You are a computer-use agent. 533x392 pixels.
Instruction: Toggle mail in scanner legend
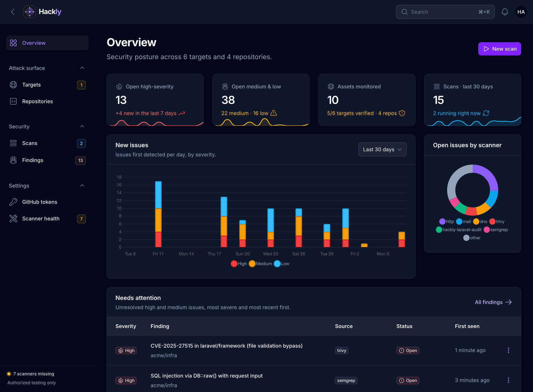pyautogui.click(x=463, y=222)
